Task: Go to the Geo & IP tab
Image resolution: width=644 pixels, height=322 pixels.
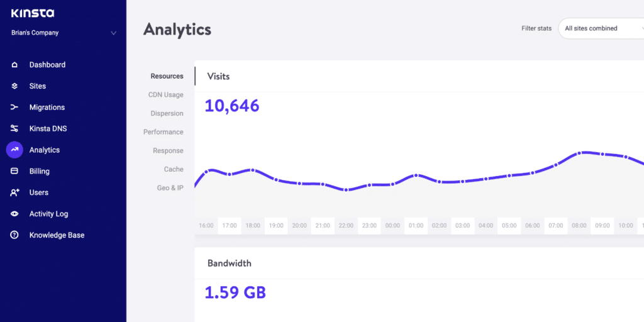Action: [x=170, y=188]
